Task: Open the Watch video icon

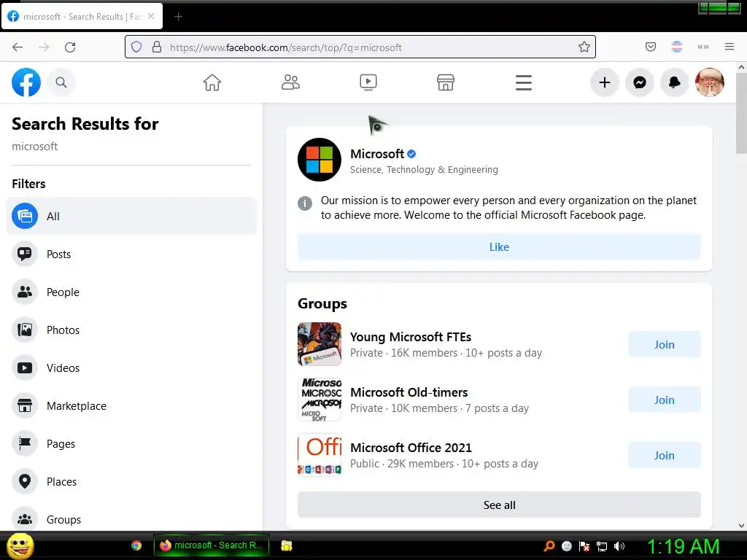Action: click(x=368, y=82)
